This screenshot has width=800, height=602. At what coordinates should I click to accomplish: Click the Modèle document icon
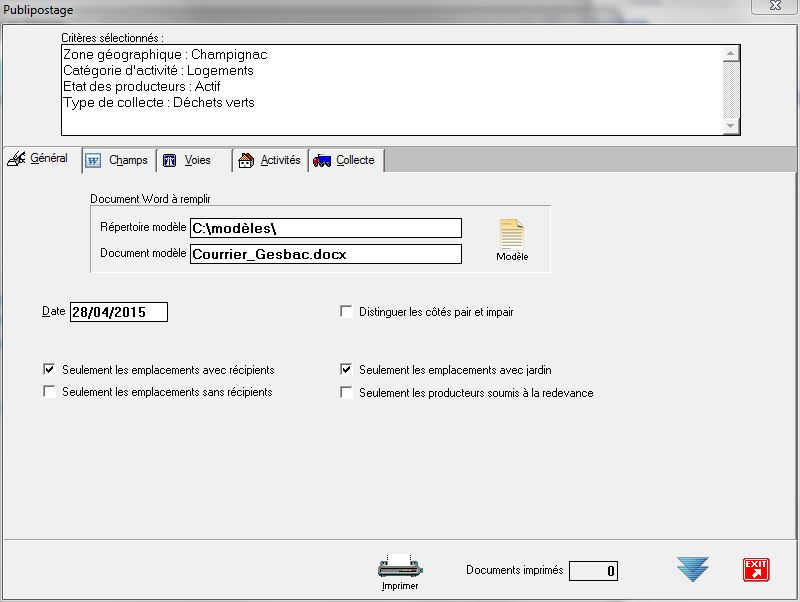coord(511,236)
